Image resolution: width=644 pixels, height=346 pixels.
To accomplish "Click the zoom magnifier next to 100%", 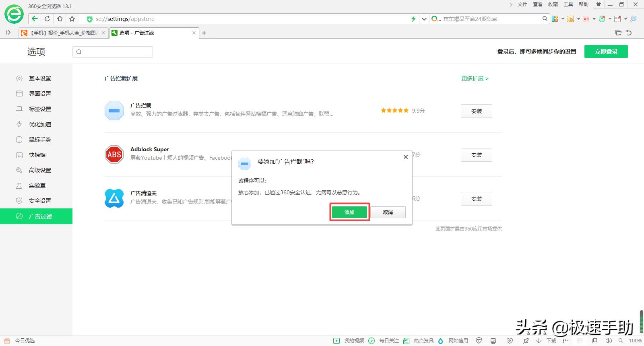I will pos(621,341).
